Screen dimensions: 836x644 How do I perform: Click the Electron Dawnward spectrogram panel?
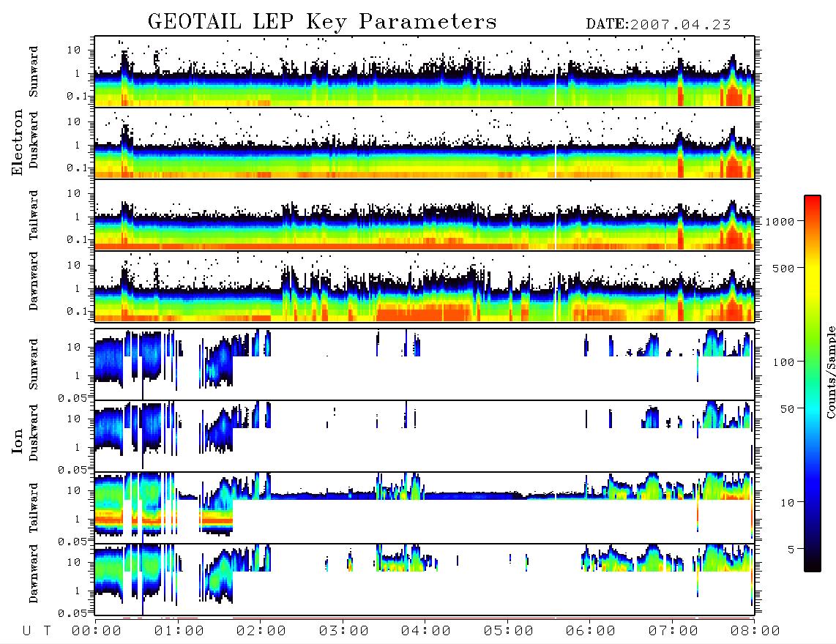(x=425, y=286)
